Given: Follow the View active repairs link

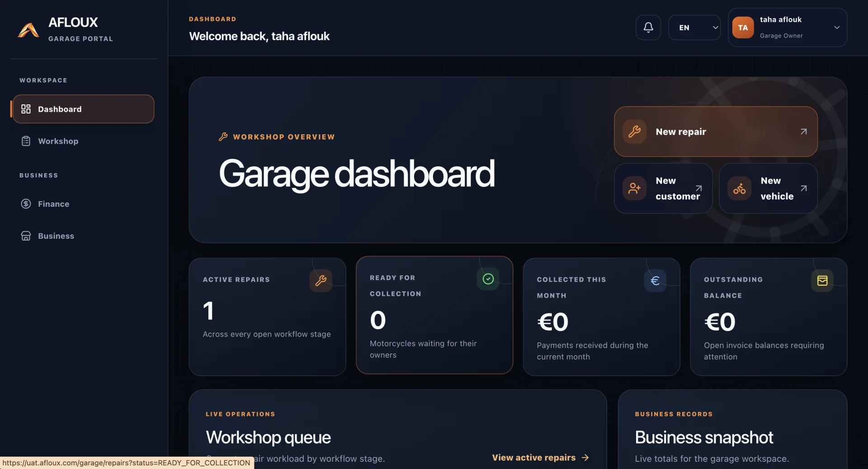Looking at the screenshot, I should pos(540,458).
